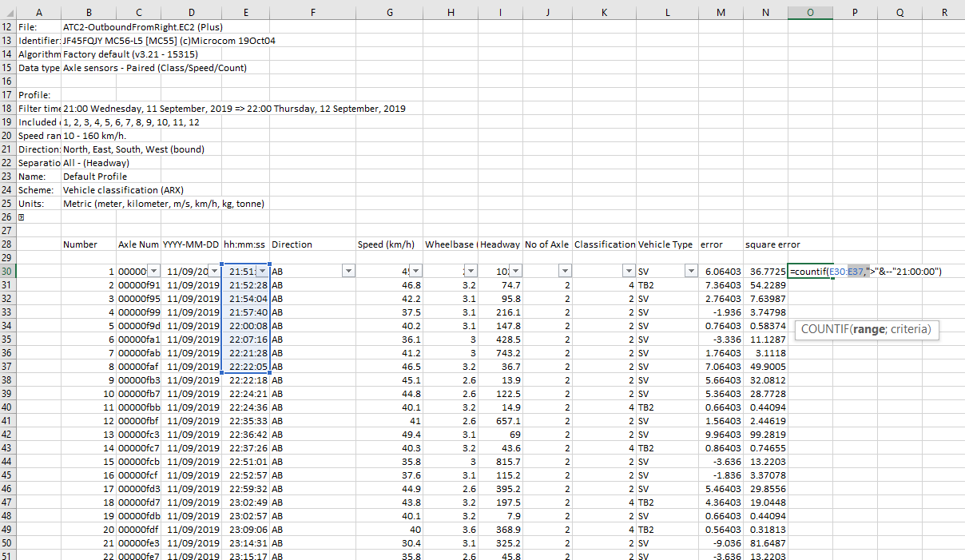Click the 'Vehicle classification (ARX)' cell

pos(123,190)
